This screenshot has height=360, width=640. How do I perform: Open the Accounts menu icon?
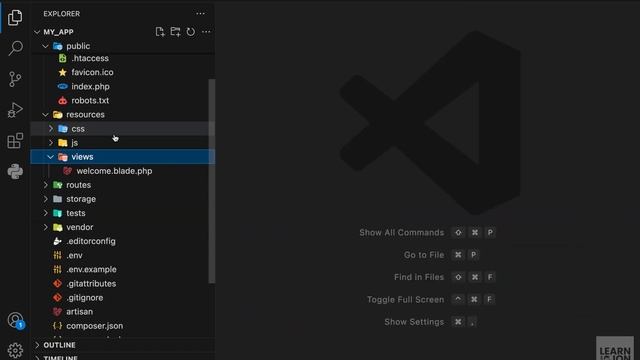16,320
